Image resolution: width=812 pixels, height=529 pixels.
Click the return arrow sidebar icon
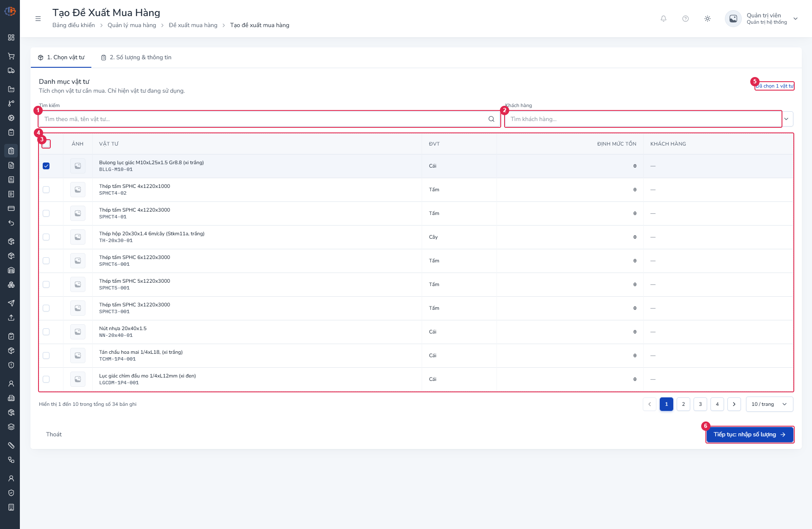pyautogui.click(x=11, y=223)
